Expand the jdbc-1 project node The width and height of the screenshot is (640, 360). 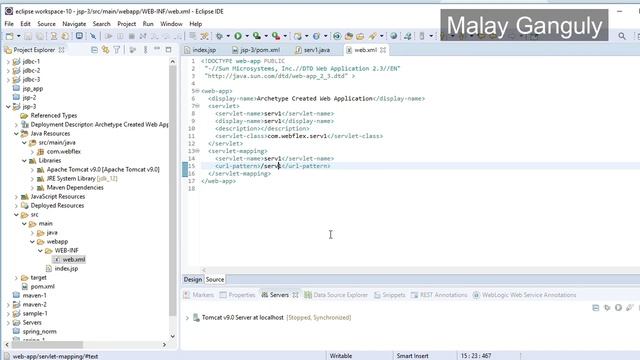(x=8, y=62)
